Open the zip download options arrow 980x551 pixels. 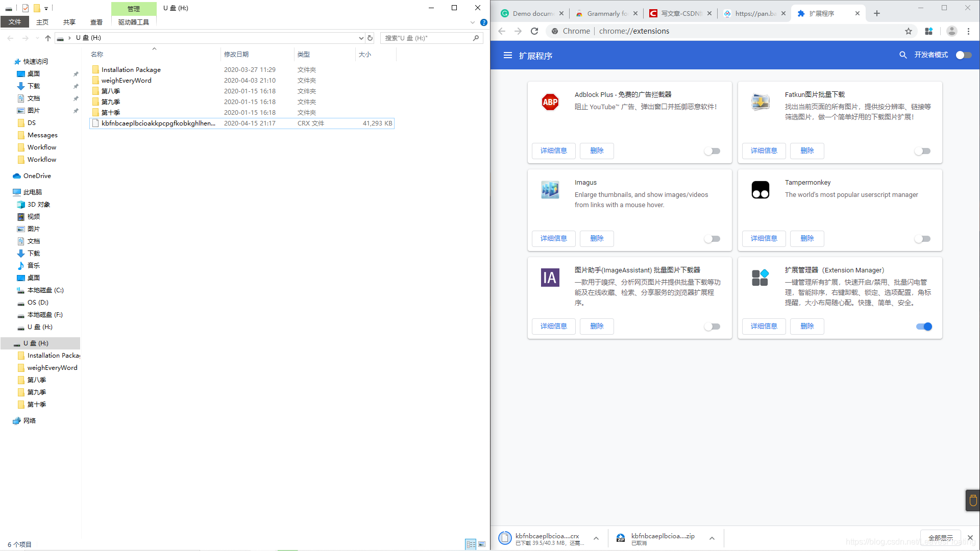(712, 538)
